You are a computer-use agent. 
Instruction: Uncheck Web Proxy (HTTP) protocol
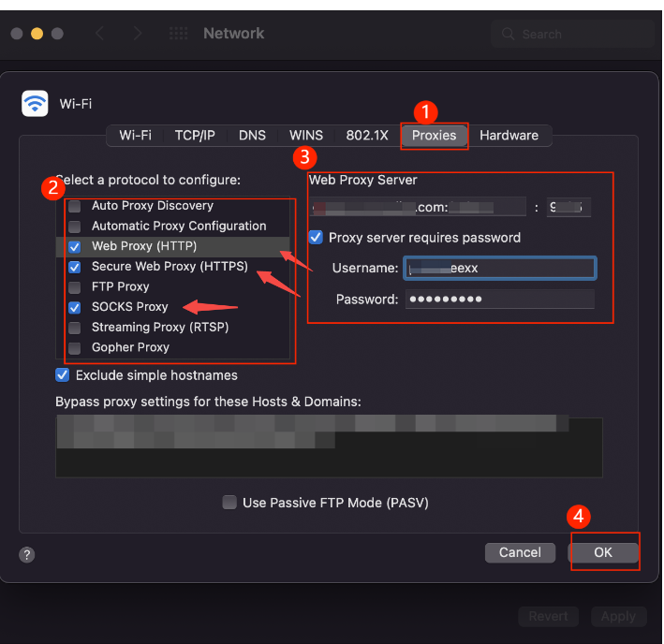coord(74,247)
